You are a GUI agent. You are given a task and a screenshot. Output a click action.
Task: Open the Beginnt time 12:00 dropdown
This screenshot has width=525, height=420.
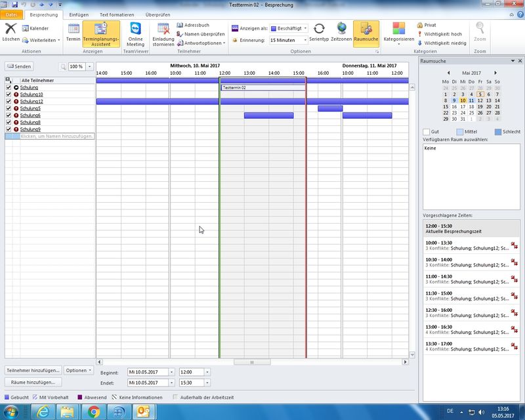click(207, 372)
